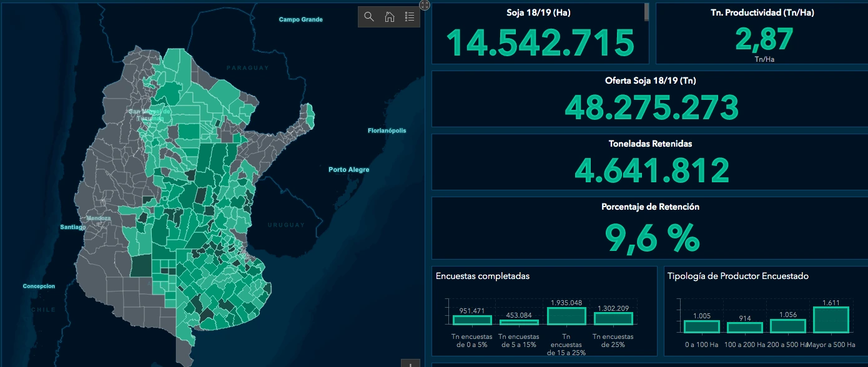Click the 2,87 productivity value

click(x=764, y=40)
